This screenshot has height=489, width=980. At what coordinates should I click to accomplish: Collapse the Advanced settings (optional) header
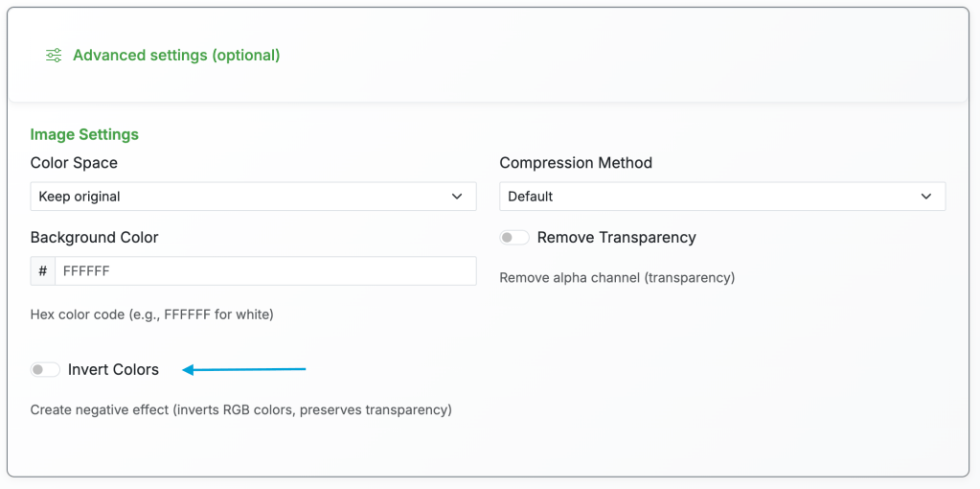point(176,56)
